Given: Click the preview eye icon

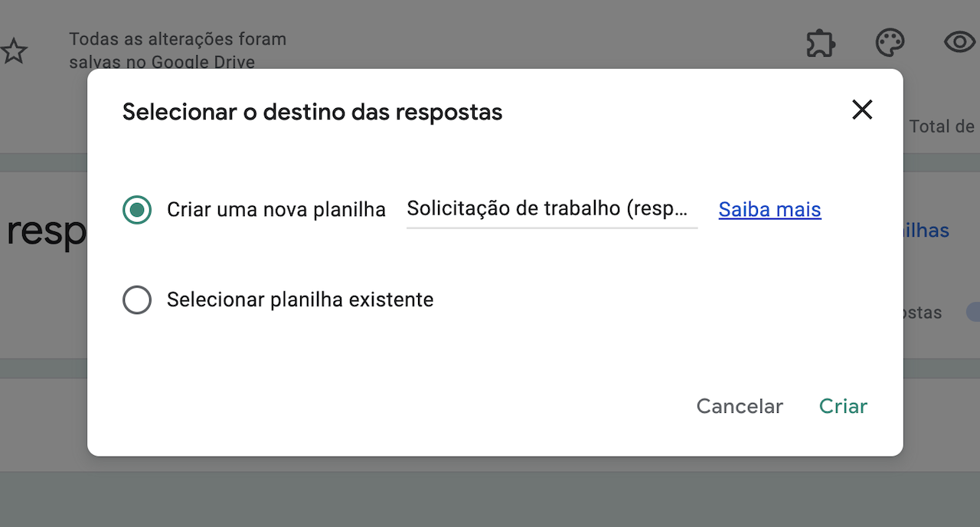Looking at the screenshot, I should [960, 43].
